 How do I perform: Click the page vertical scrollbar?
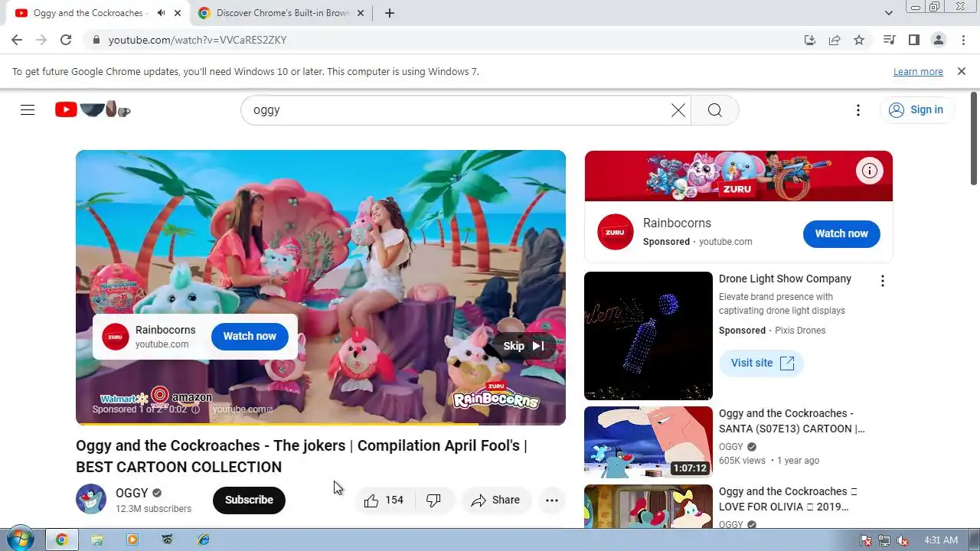click(974, 138)
